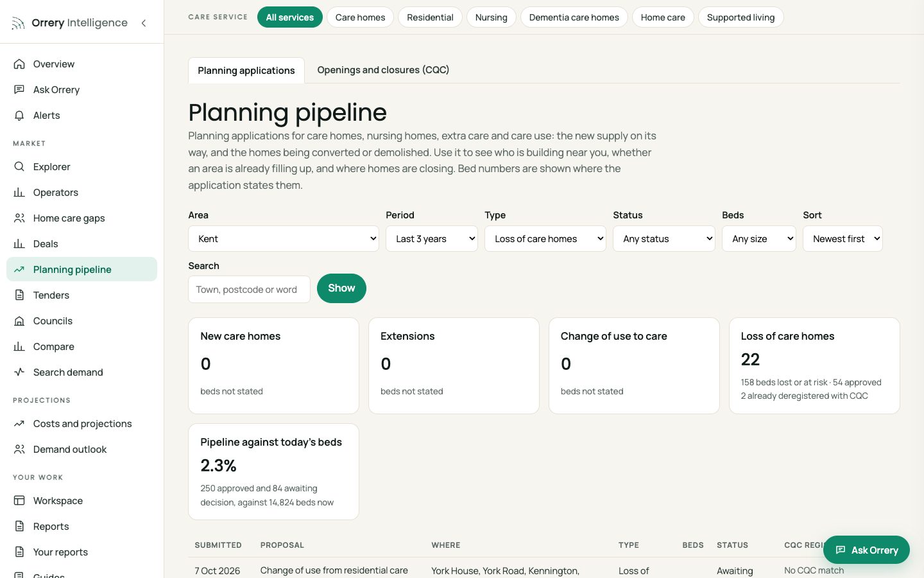Select the Home care filter chip

pos(663,17)
